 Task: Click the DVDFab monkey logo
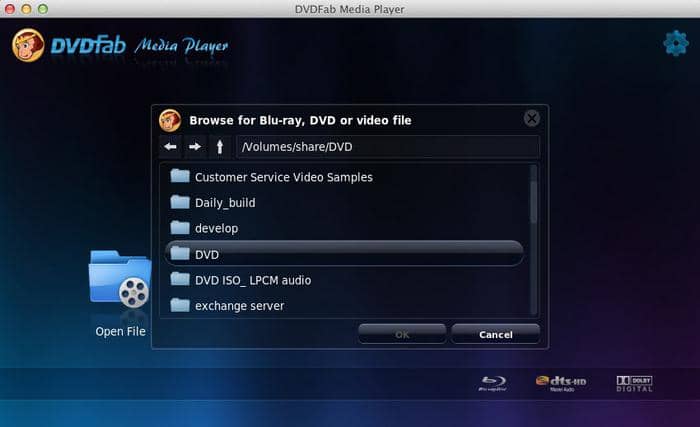28,45
